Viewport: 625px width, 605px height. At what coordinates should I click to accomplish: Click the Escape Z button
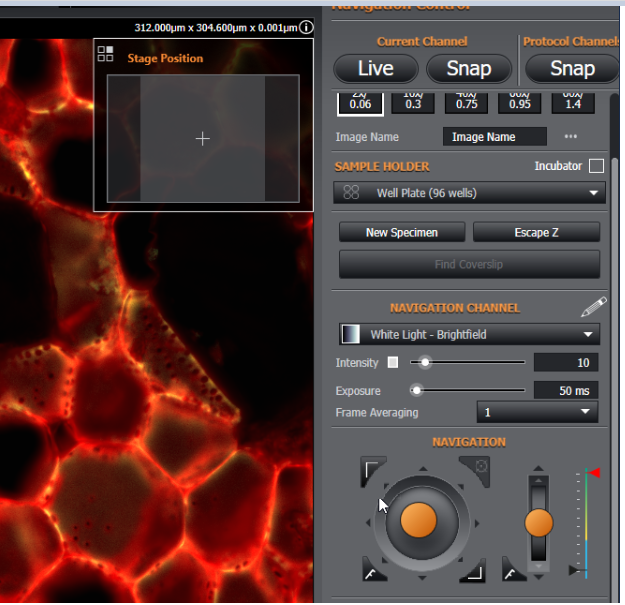point(536,233)
